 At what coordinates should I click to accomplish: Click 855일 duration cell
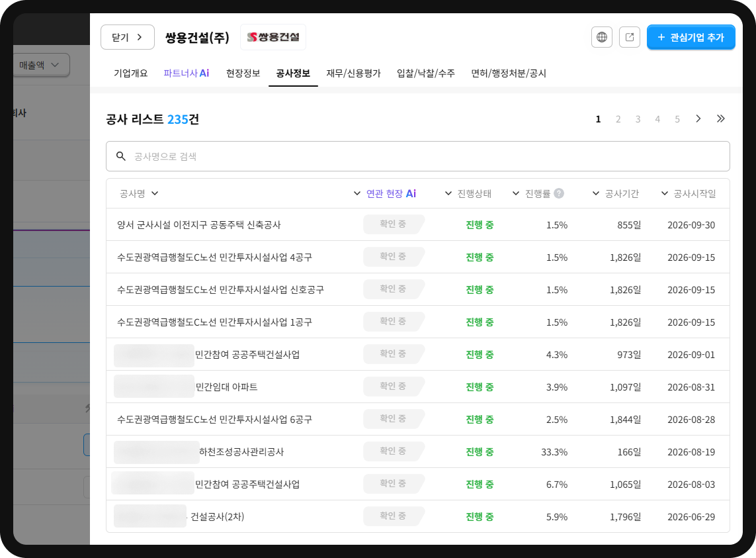click(x=629, y=225)
